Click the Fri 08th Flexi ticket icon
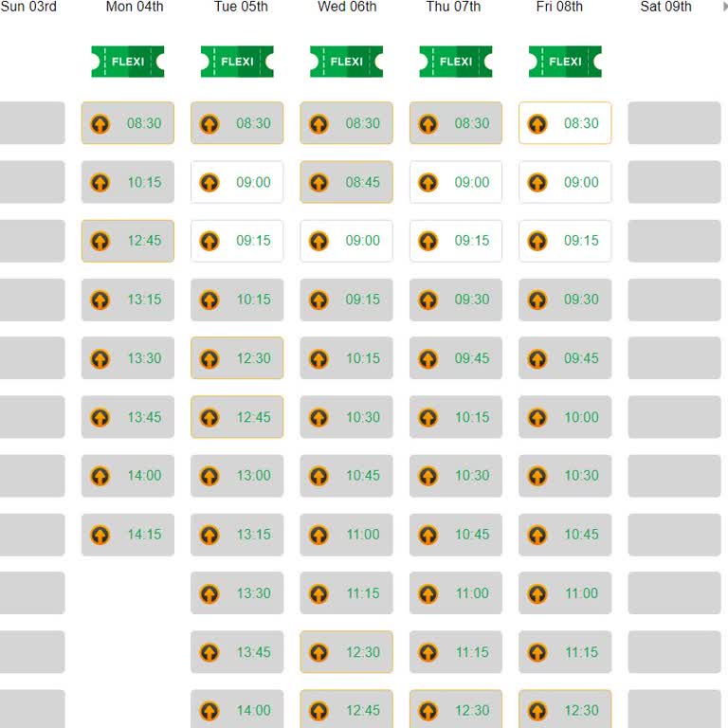The image size is (728, 728). pyautogui.click(x=565, y=62)
